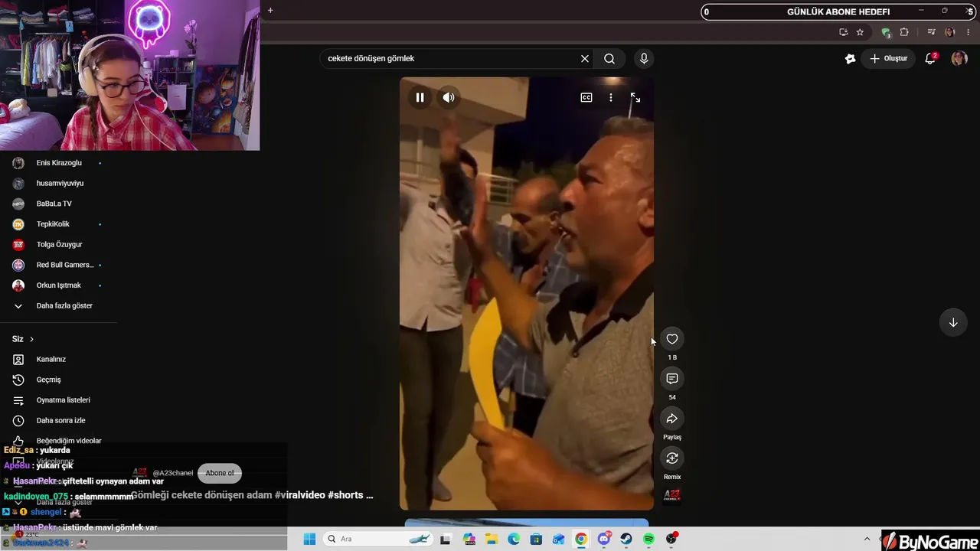The width and height of the screenshot is (980, 551).
Task: Open the green shield extension
Action: 886,32
